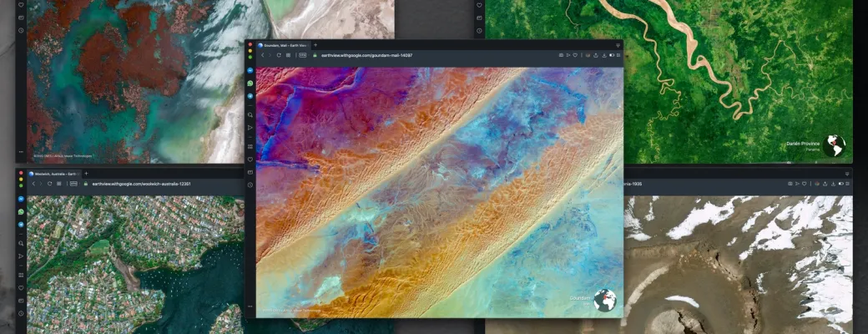Open Easy Setup in the bottom-right window toolbar
Viewport: 868px width, 334px height.
pyautogui.click(x=847, y=184)
